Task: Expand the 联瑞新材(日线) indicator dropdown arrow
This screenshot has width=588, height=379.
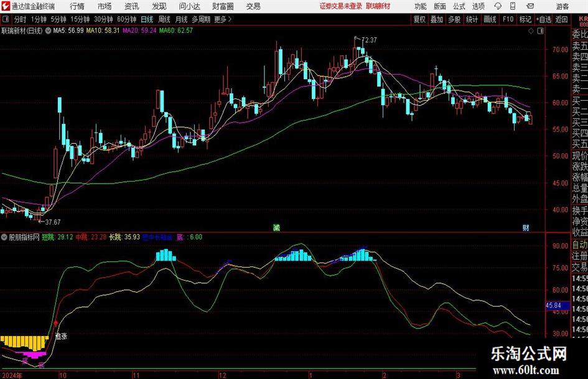Action: [x=48, y=30]
